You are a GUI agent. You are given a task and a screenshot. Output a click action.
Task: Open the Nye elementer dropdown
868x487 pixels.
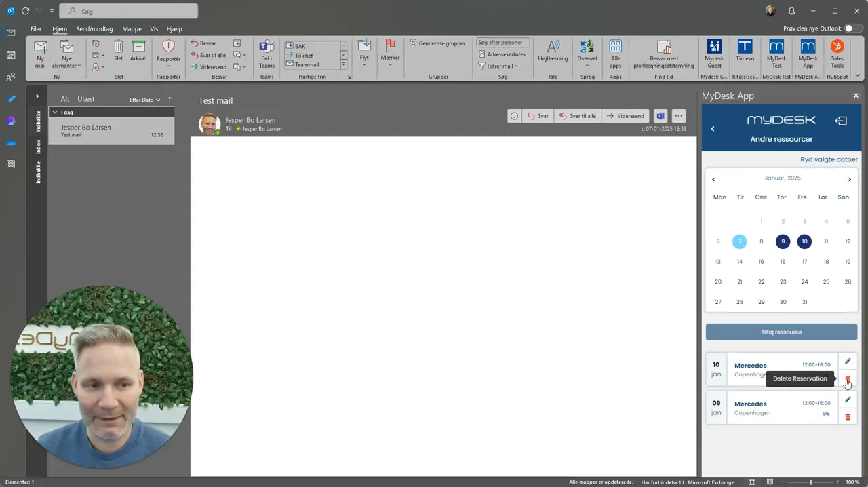[x=66, y=54]
